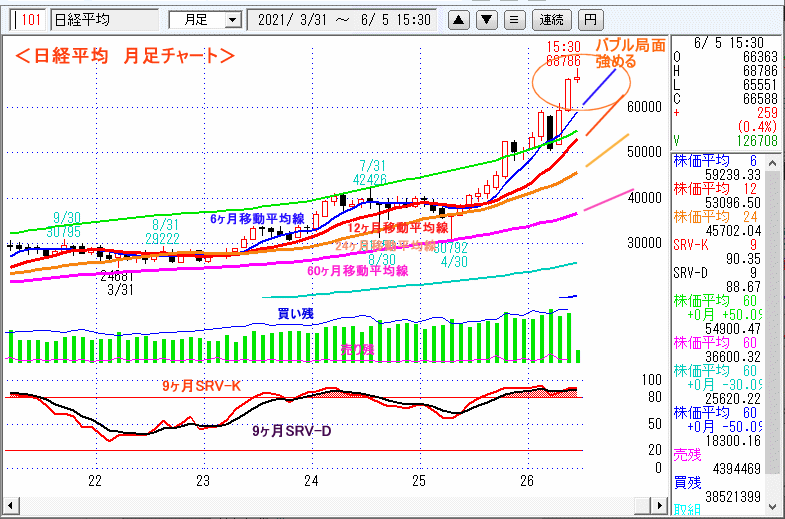The width and height of the screenshot is (785, 519).
Task: Click the year 24 axis label
Action: point(311,481)
